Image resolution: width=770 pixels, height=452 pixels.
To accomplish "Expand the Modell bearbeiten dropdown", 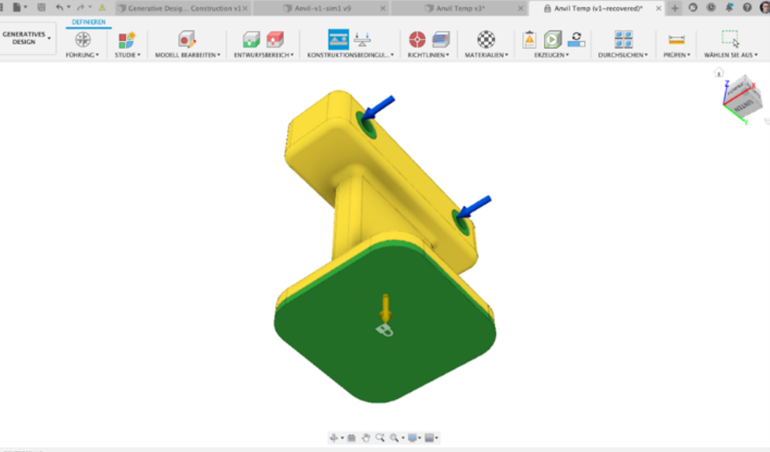I will pyautogui.click(x=188, y=55).
